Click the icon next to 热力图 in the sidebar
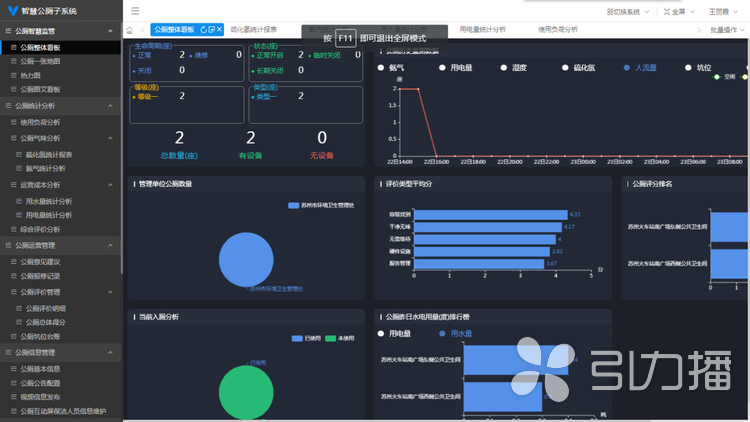 point(13,75)
